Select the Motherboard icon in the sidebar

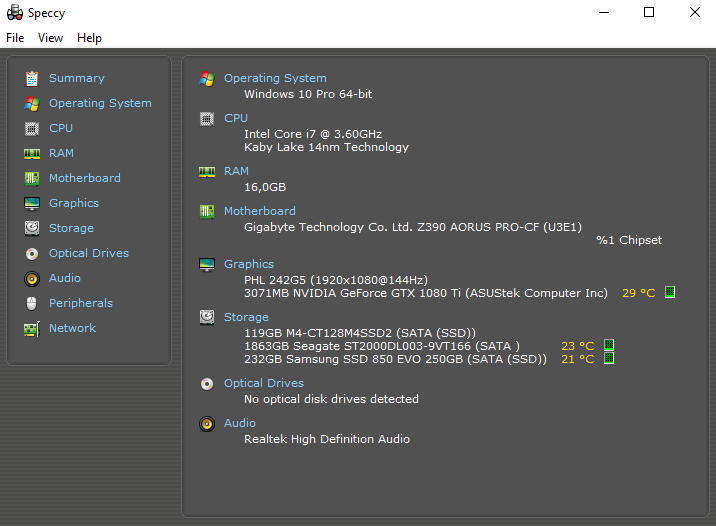tap(31, 178)
